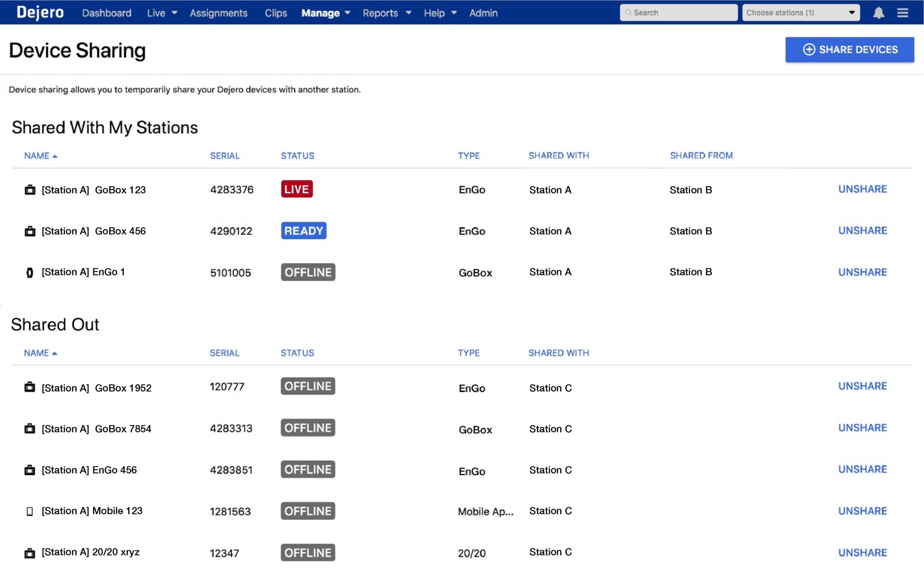Unshare the Mobile 123 device
The height and width of the screenshot is (583, 924).
tap(862, 511)
